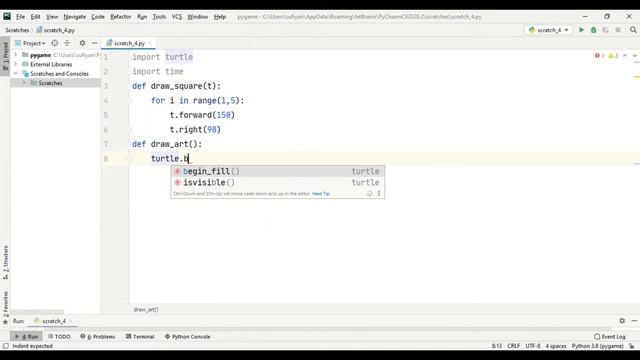This screenshot has height=360, width=640.
Task: Click the 'Indent expected' status message
Action: 33,346
